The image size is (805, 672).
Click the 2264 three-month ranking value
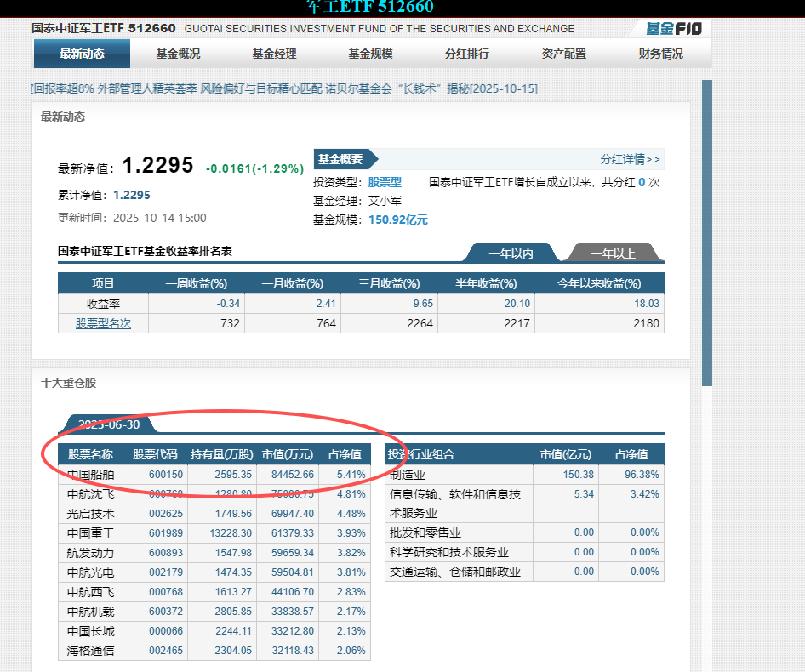coord(420,323)
